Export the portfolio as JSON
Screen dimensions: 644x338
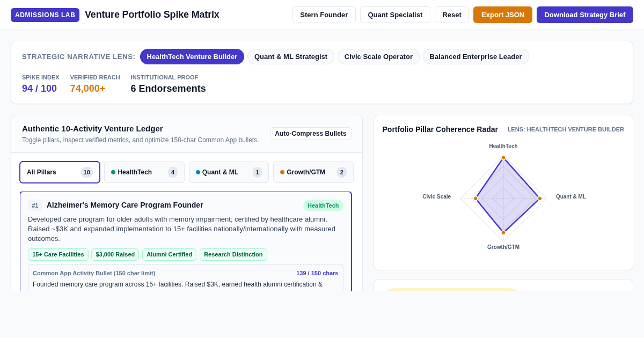[x=503, y=15]
